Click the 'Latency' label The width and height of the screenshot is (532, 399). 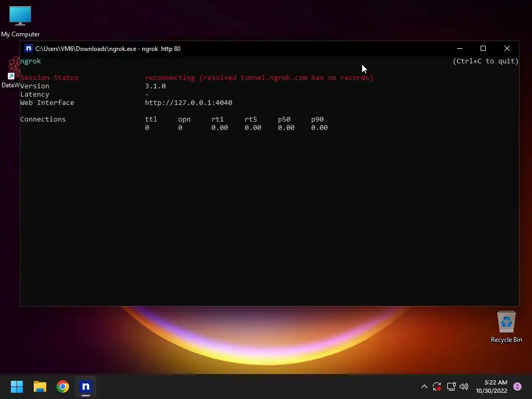35,95
